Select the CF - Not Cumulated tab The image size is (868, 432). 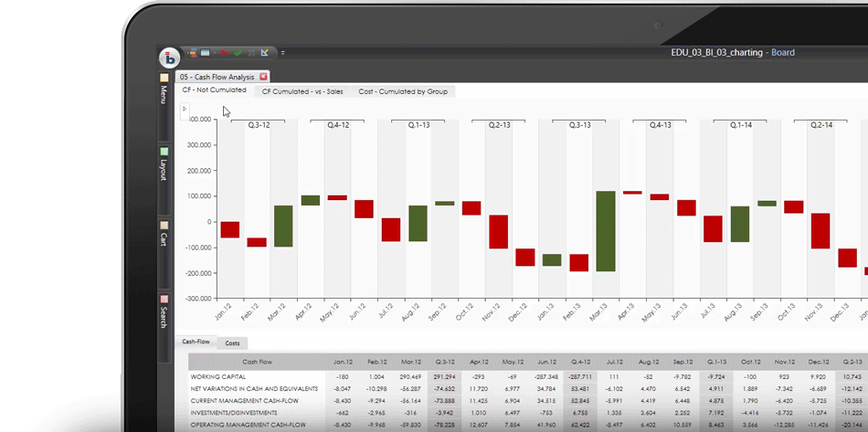pos(214,90)
